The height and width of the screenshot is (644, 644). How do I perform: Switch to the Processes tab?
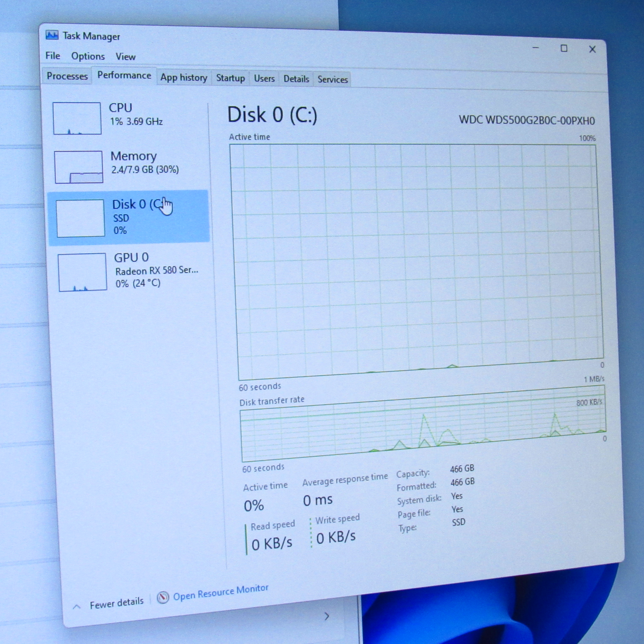coord(67,76)
